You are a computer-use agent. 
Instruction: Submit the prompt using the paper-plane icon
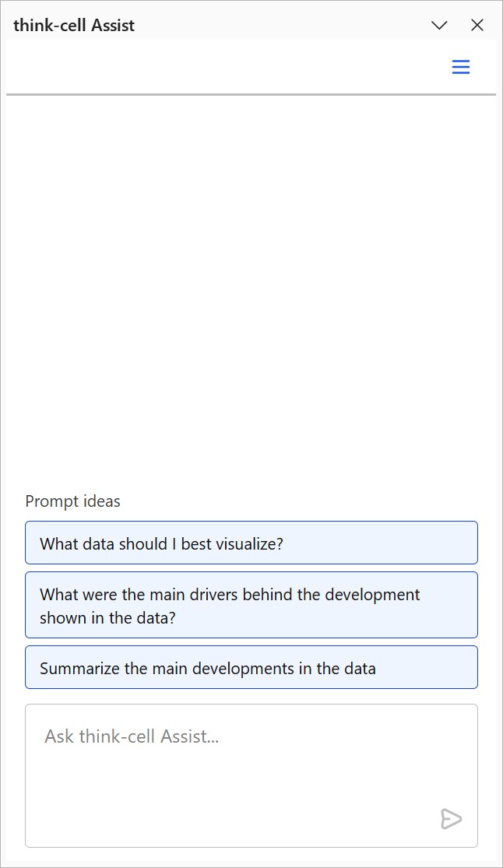[x=451, y=819]
